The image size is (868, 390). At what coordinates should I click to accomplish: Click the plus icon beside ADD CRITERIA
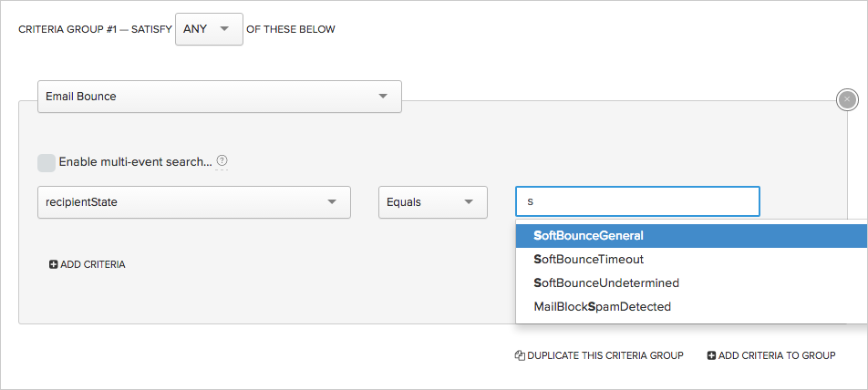pos(53,264)
